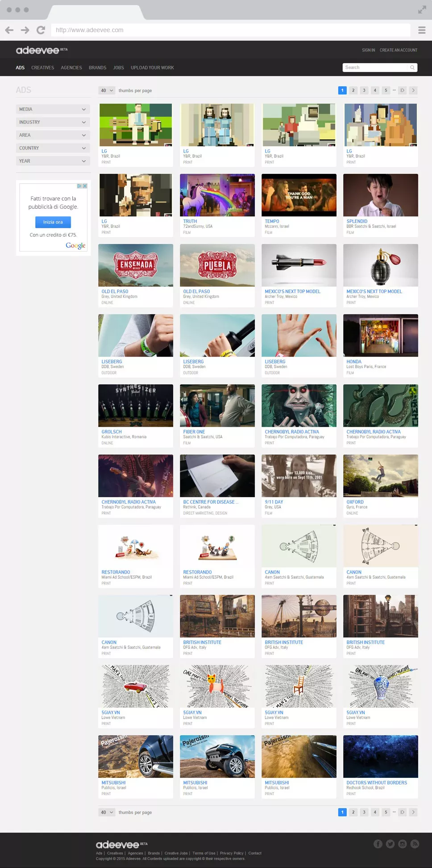Image resolution: width=432 pixels, height=868 pixels.
Task: Open the COUNTRY filter dropdown
Action: tap(53, 148)
